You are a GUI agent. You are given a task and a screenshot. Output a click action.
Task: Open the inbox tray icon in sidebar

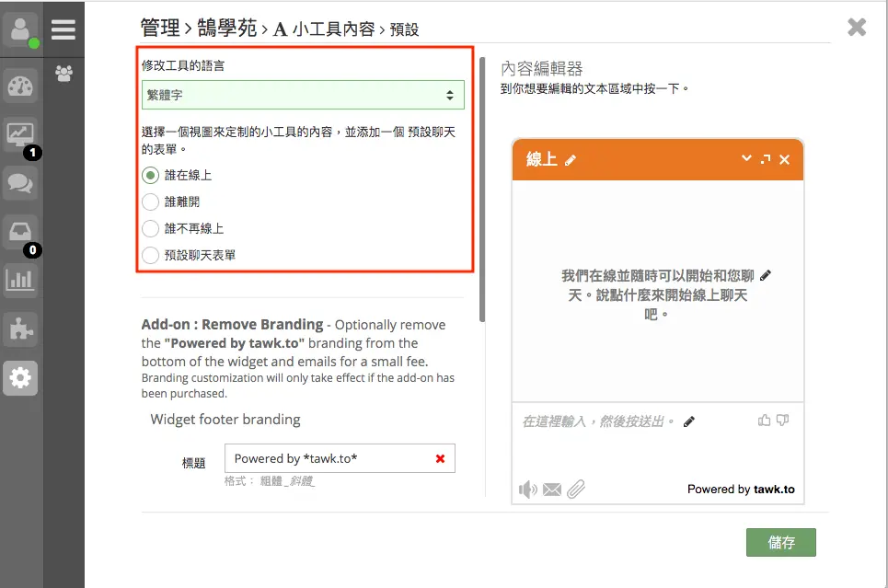pyautogui.click(x=20, y=232)
